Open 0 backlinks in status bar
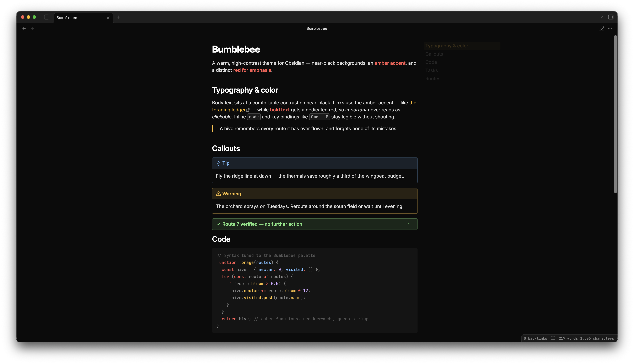 click(535, 338)
